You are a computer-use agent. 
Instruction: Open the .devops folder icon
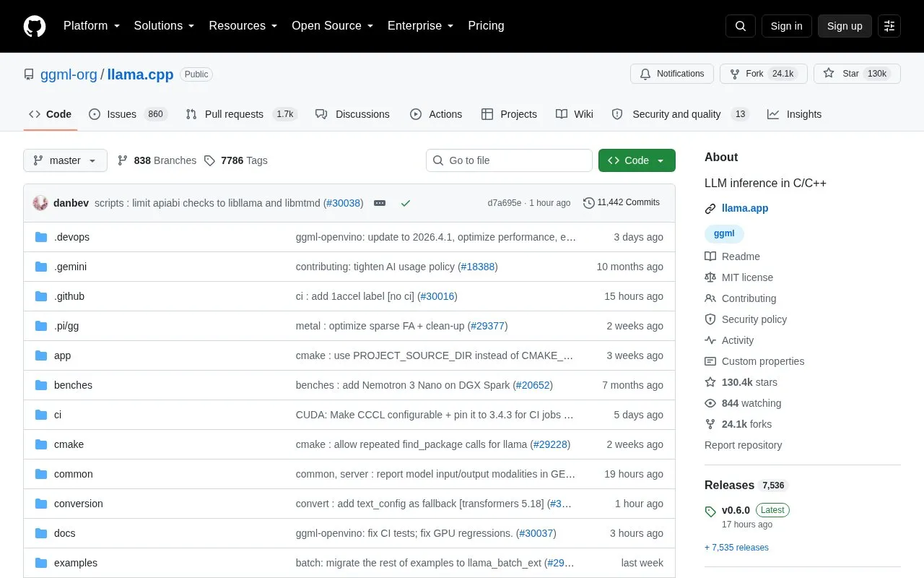pos(41,237)
